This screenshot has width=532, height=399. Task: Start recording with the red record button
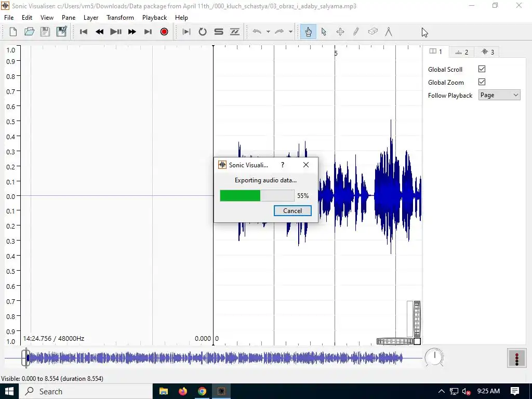coord(164,32)
